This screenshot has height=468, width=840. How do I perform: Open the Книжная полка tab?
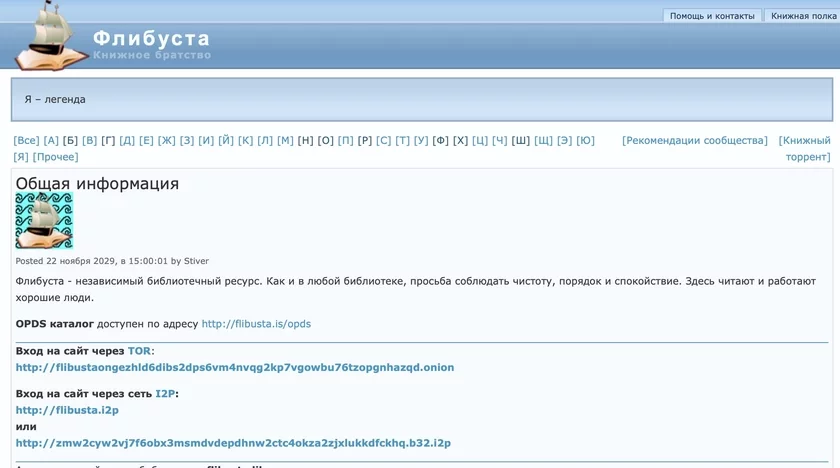point(802,16)
